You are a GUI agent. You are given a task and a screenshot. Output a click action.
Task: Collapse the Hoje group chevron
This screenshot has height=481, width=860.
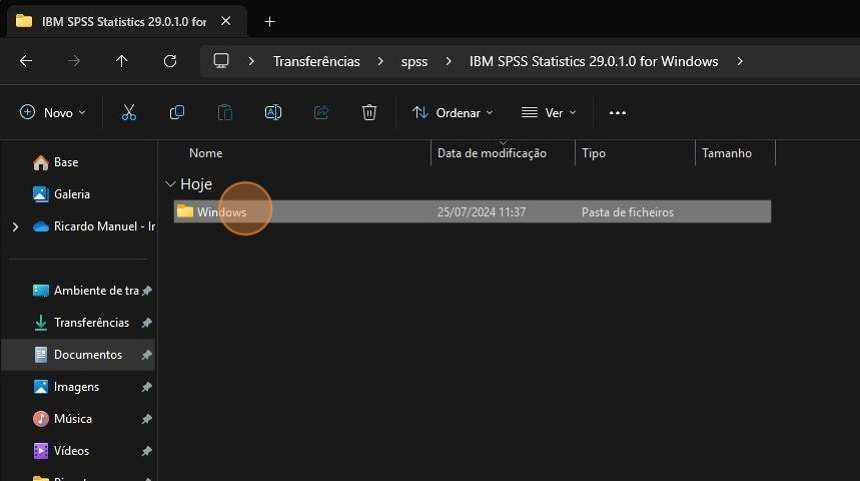click(x=171, y=184)
